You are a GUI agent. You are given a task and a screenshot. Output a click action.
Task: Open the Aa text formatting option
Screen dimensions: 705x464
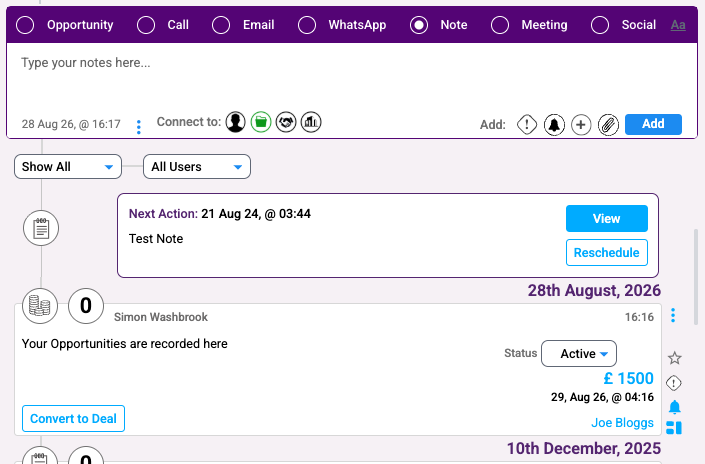[678, 25]
